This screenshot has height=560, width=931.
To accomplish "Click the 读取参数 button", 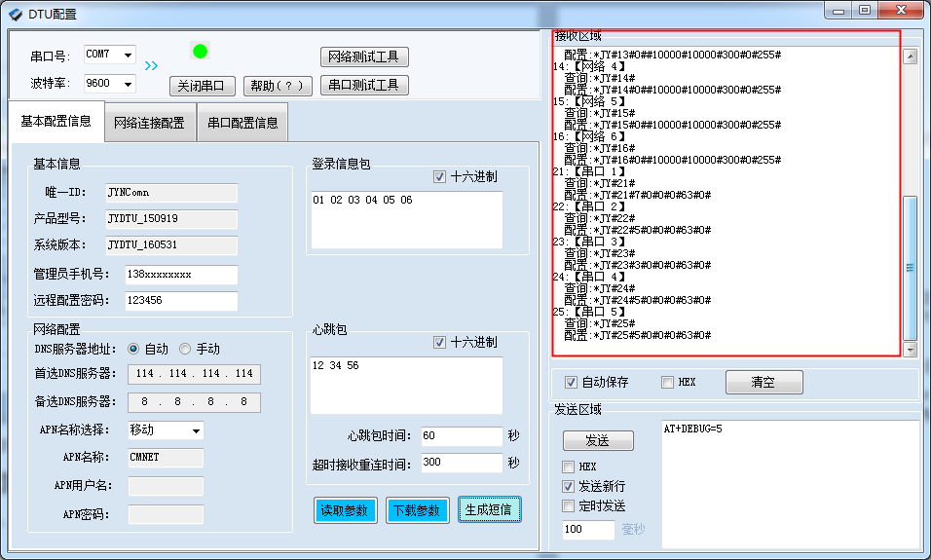I will 344,510.
